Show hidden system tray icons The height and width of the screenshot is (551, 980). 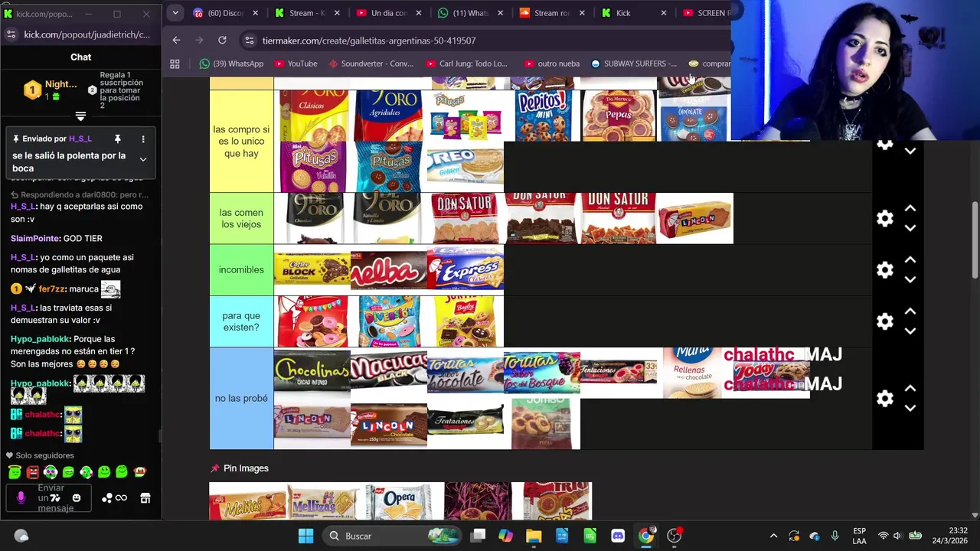point(773,536)
